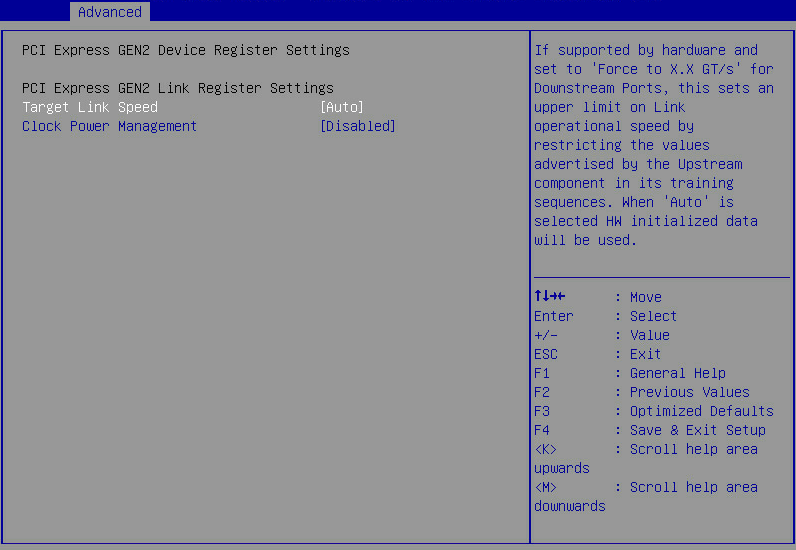The height and width of the screenshot is (550, 796).
Task: Click the <K> Scroll help area upwards entry
Action: coord(646,459)
